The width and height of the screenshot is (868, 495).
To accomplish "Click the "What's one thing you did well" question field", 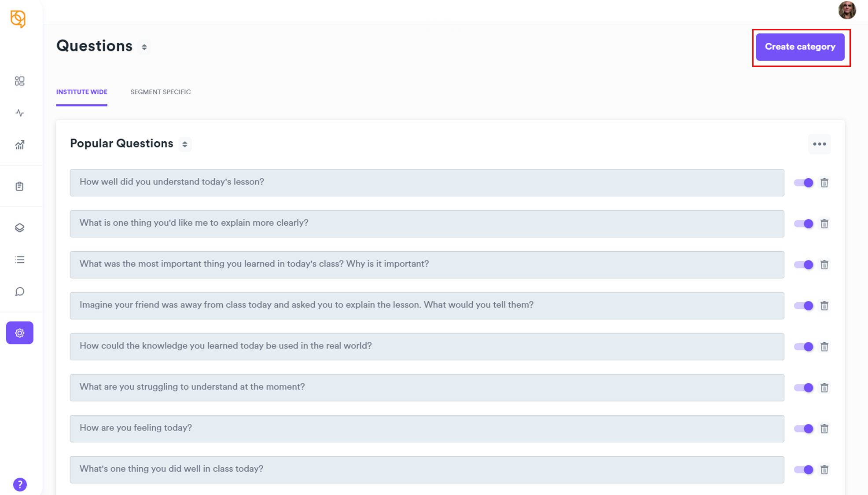I will pos(427,469).
